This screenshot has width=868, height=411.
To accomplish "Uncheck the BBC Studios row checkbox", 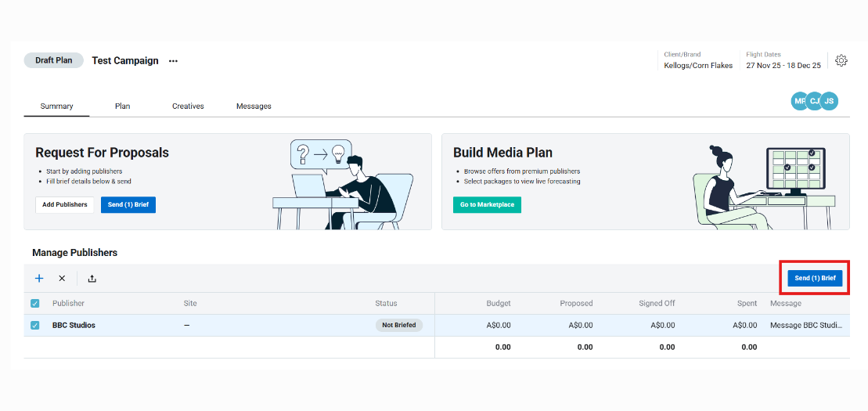I will pos(34,326).
